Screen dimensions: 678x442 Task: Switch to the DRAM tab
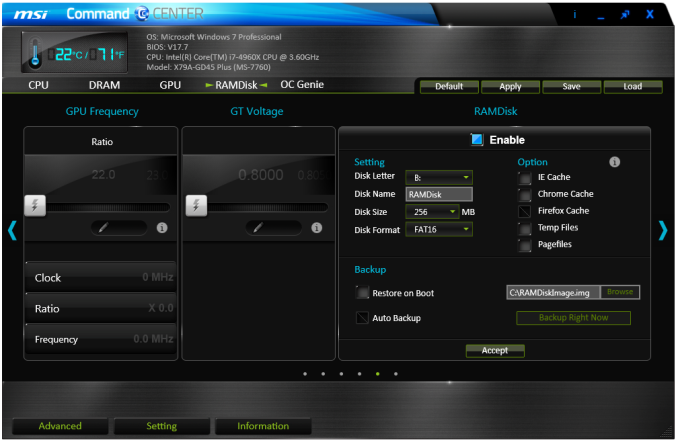point(104,85)
